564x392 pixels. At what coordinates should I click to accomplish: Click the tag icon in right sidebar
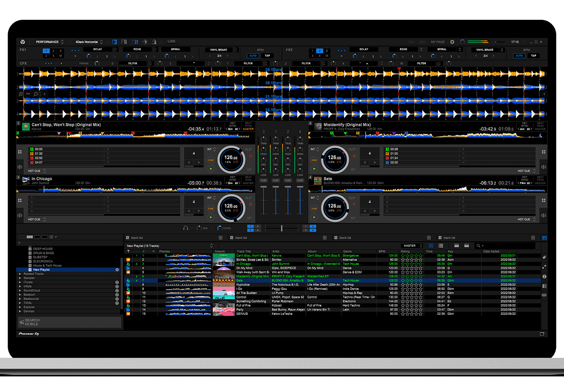pos(544,257)
